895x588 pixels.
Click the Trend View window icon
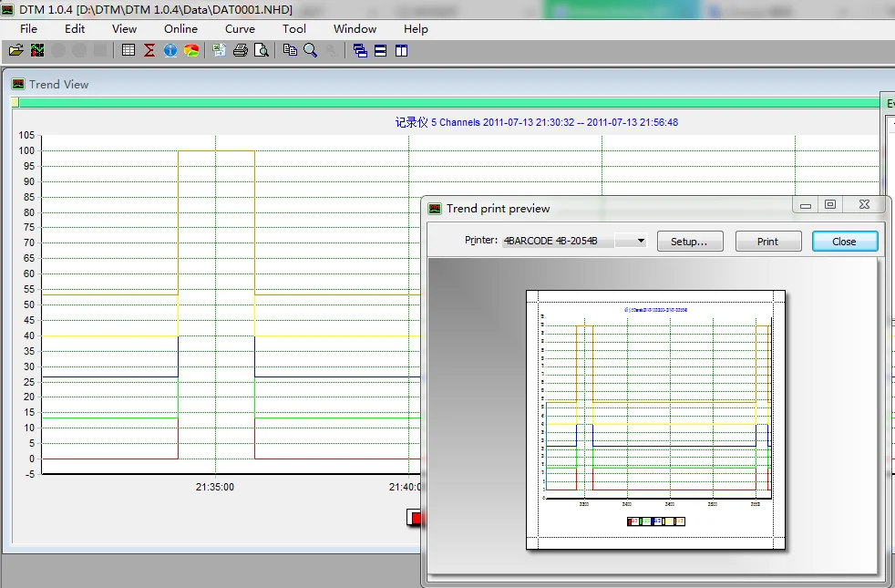click(18, 85)
